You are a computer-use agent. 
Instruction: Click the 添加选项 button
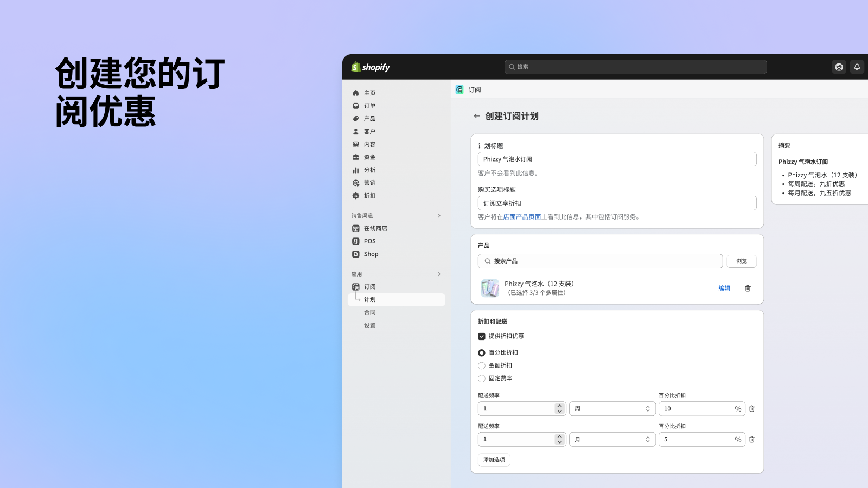(494, 460)
